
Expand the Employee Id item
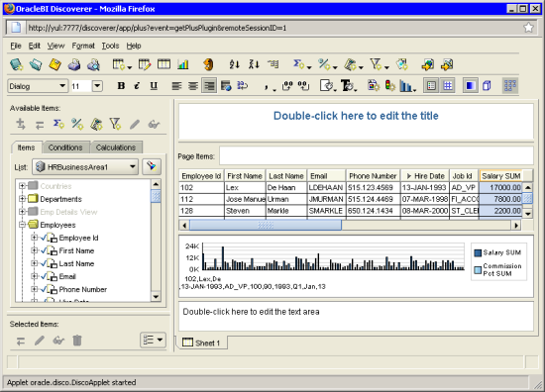click(34, 238)
